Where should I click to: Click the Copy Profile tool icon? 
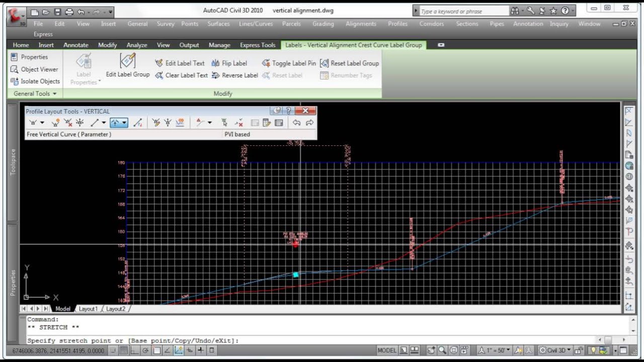pos(180,123)
